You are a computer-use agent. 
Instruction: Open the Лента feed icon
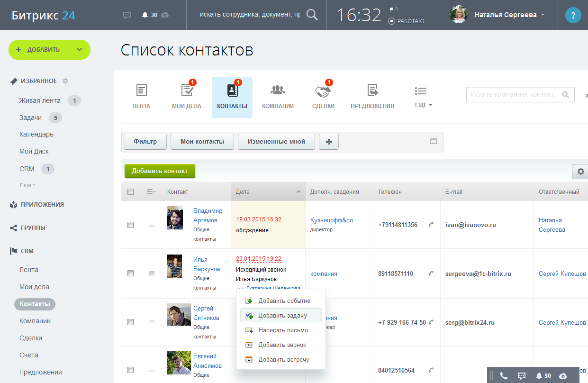click(x=141, y=91)
